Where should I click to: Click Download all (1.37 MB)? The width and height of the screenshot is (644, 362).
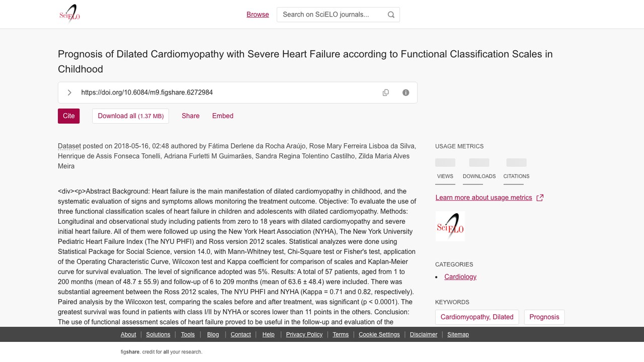coord(130,116)
